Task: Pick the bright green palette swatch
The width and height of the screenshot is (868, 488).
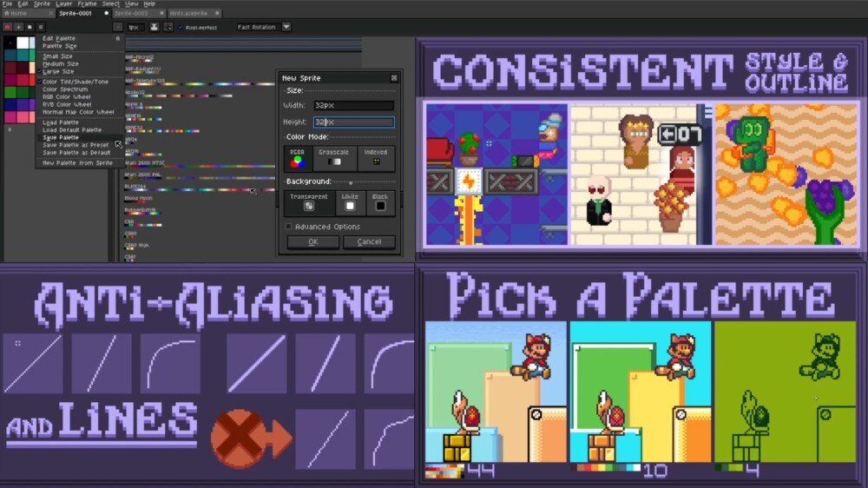Action: (10, 93)
